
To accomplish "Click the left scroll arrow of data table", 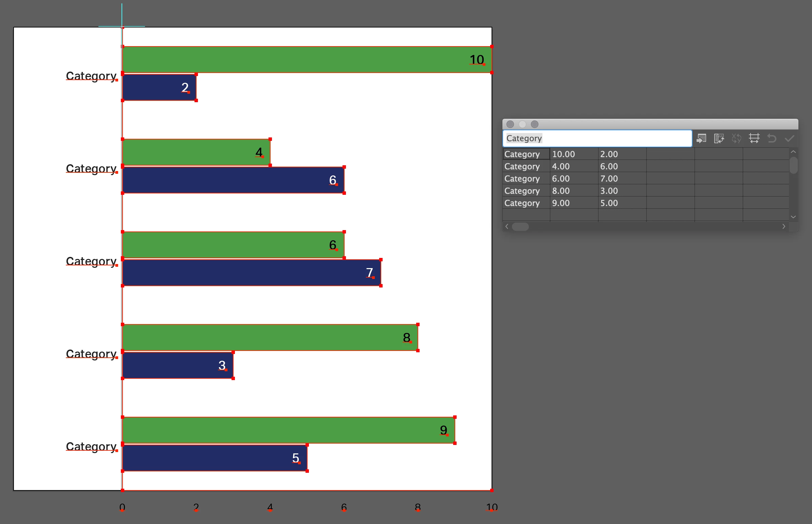I will click(x=507, y=227).
